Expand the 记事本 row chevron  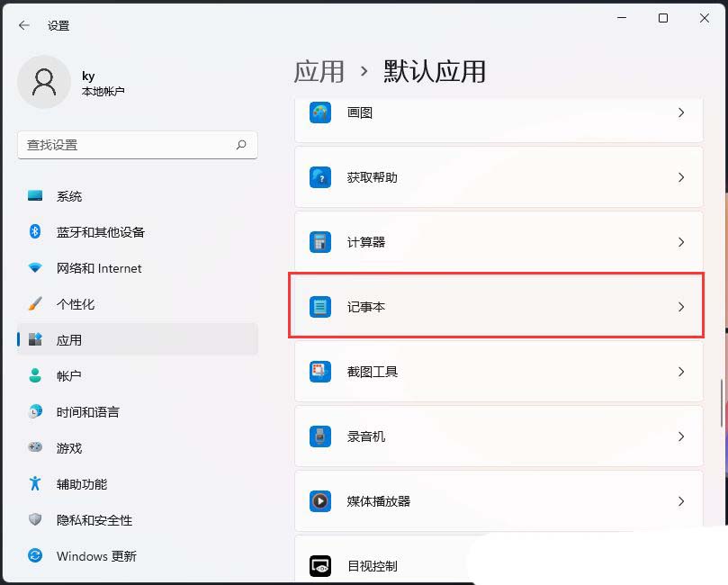pyautogui.click(x=681, y=307)
